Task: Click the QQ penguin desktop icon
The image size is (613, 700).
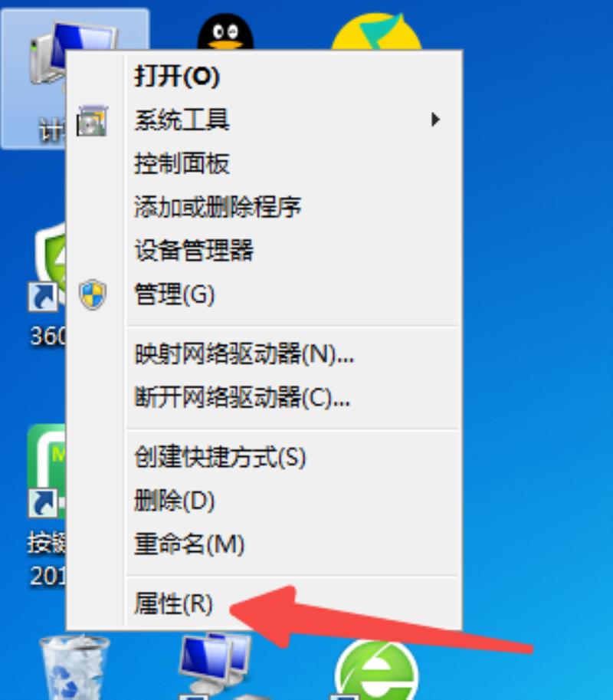Action: click(225, 32)
